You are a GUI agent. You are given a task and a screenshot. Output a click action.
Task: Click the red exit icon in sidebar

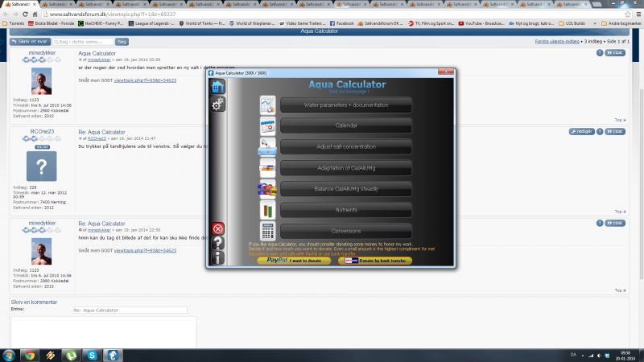click(217, 228)
